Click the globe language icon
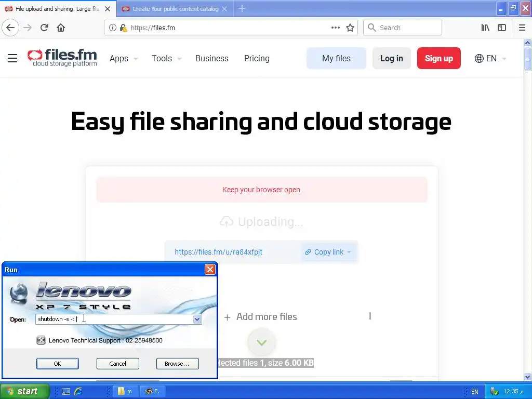Screen dimensions: 532x399 479,58
